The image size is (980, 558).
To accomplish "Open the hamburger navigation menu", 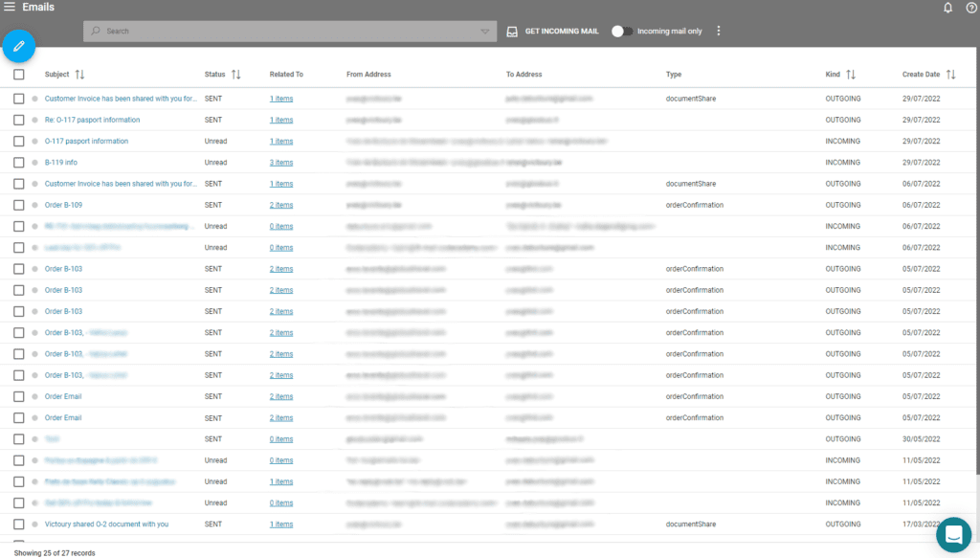I will (10, 7).
